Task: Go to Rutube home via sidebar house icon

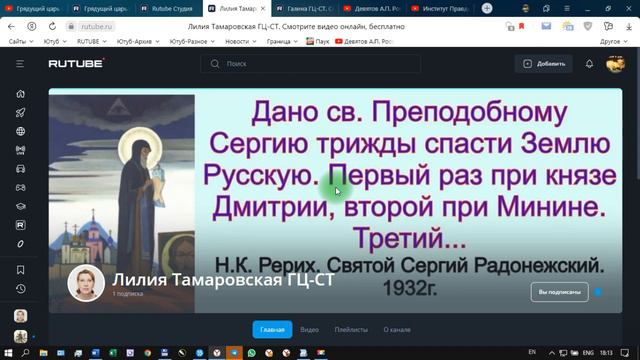Action: (x=20, y=94)
